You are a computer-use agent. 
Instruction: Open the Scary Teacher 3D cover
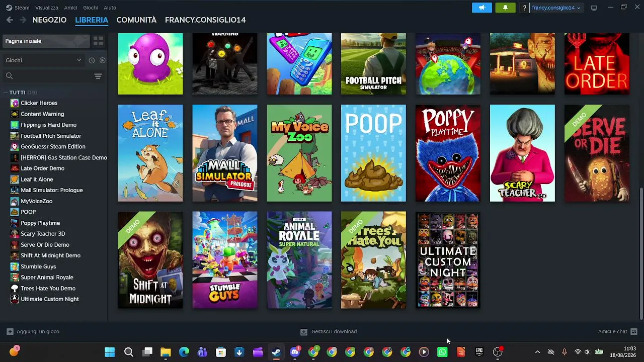522,153
